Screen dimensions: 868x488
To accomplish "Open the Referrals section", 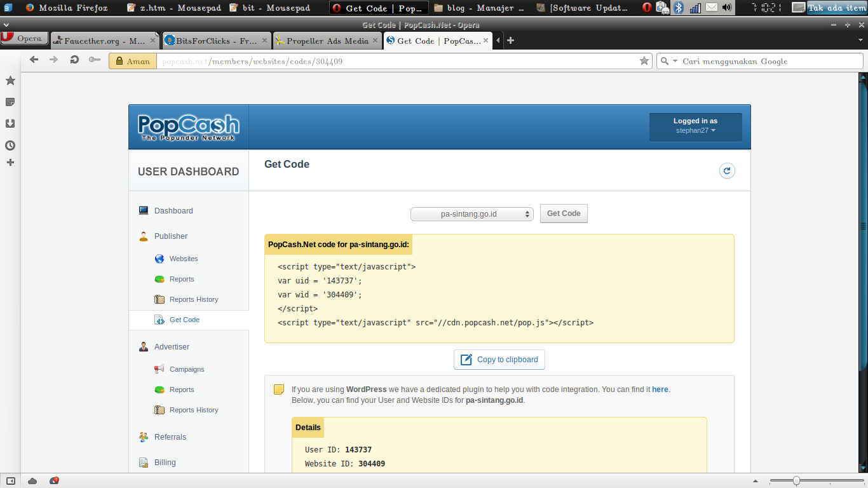I will [170, 437].
